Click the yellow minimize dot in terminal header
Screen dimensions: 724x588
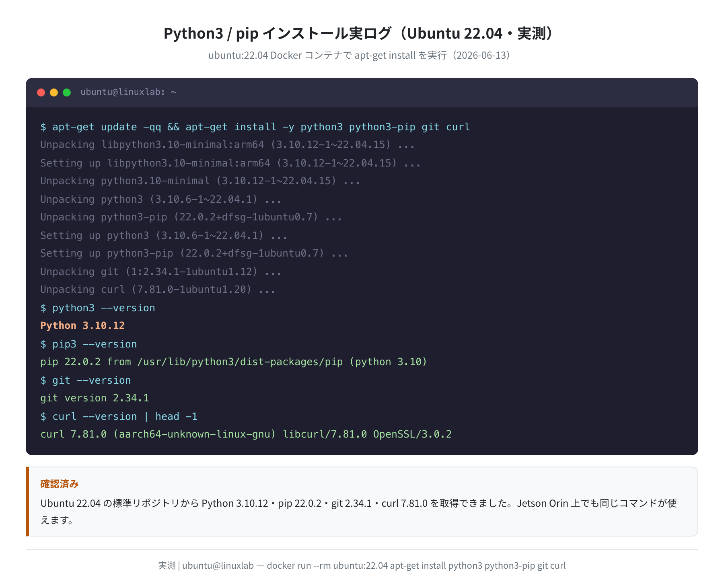tap(54, 93)
